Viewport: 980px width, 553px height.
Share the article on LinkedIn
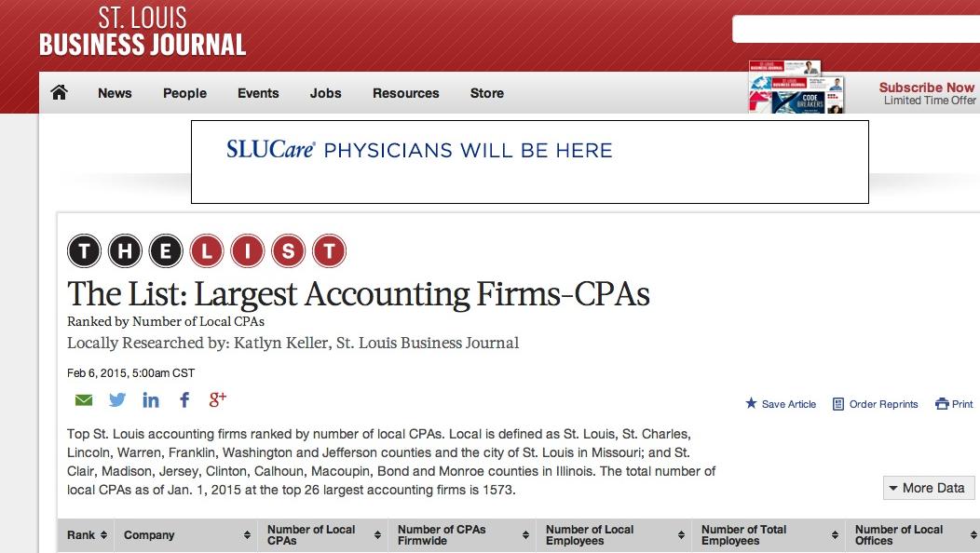click(x=151, y=399)
